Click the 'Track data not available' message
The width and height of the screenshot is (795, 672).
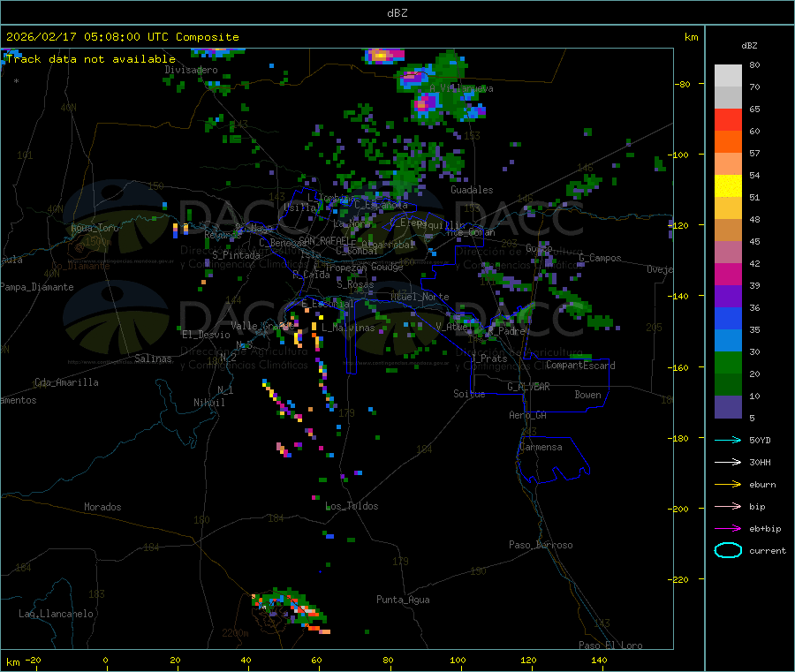[91, 59]
